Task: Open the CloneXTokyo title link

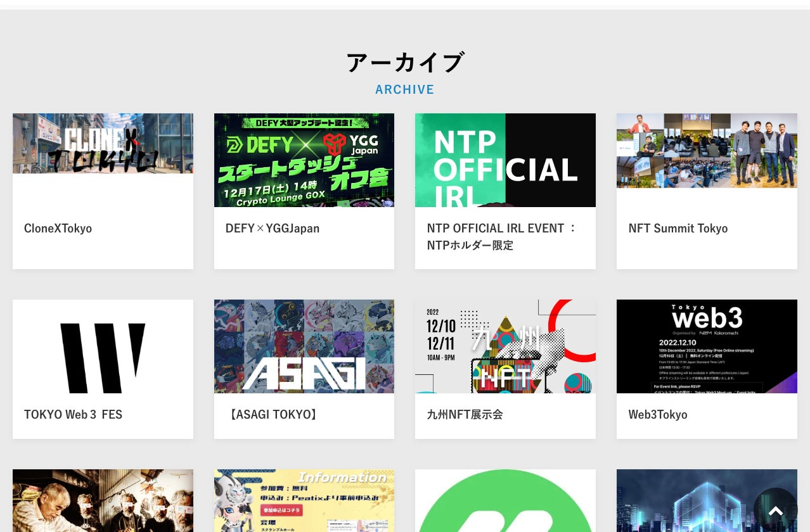Action: pos(58,228)
